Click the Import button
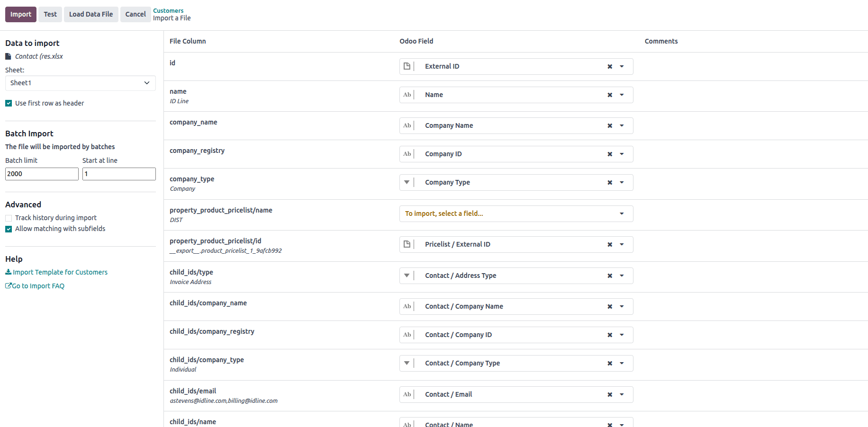The image size is (868, 427). [21, 14]
